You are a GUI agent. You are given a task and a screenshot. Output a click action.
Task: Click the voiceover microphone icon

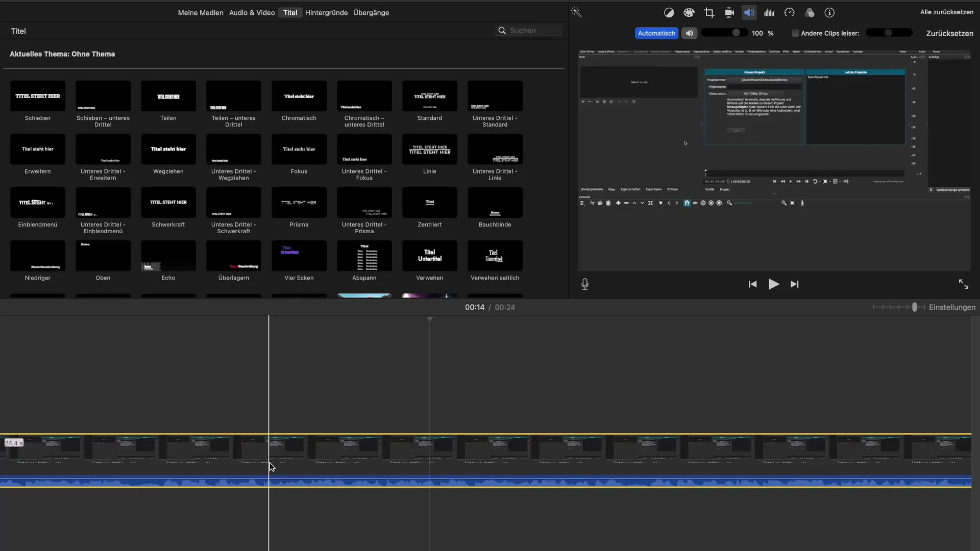[585, 284]
